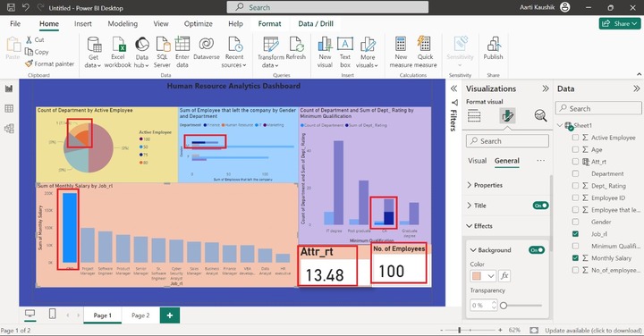This screenshot has width=644, height=336.
Task: Open Transform data
Action: (271, 52)
